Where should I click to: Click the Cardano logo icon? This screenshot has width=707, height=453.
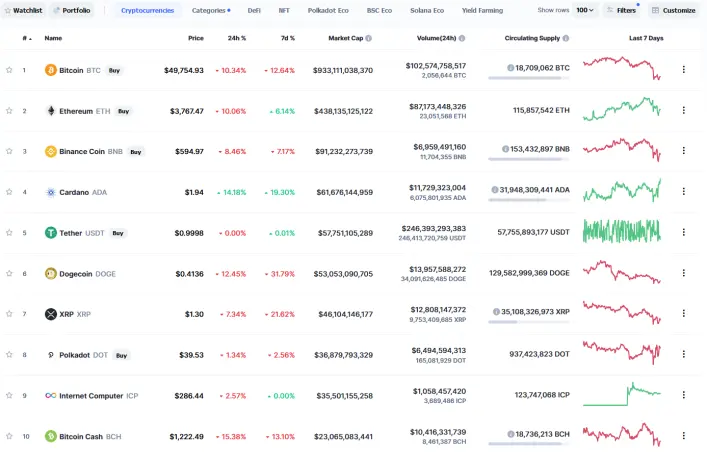[x=50, y=192]
